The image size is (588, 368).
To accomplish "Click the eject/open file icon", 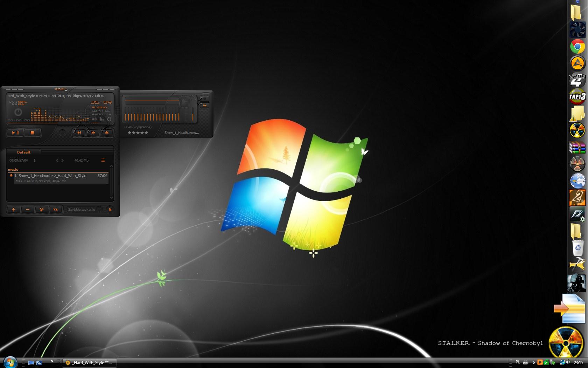I will 107,132.
